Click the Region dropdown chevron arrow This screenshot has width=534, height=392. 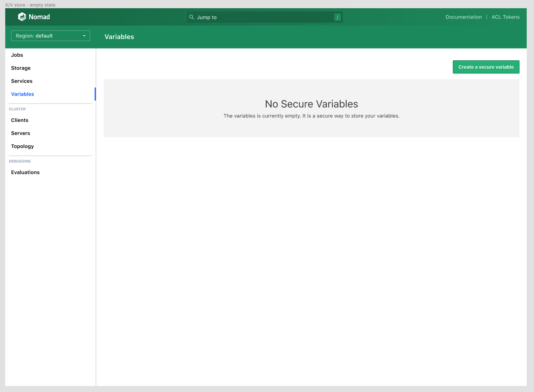(x=84, y=36)
